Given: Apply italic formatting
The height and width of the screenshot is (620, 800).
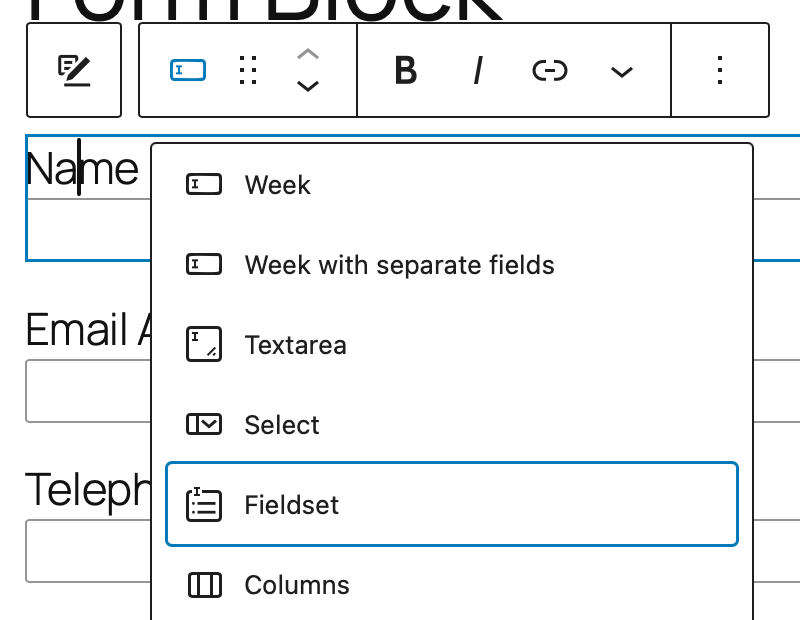Looking at the screenshot, I should (x=478, y=70).
